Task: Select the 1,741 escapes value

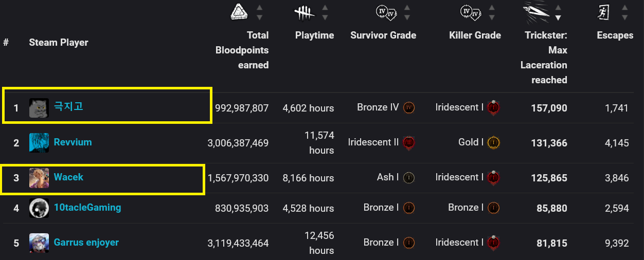Action: tap(617, 108)
